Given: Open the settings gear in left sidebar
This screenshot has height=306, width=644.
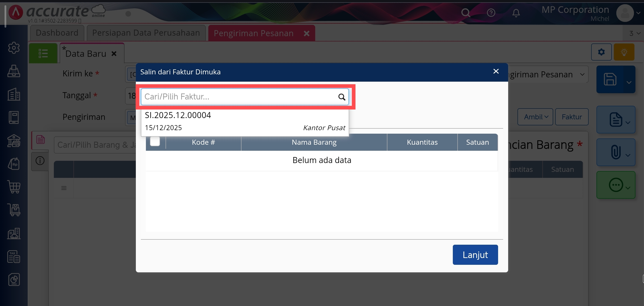Looking at the screenshot, I should click(14, 48).
